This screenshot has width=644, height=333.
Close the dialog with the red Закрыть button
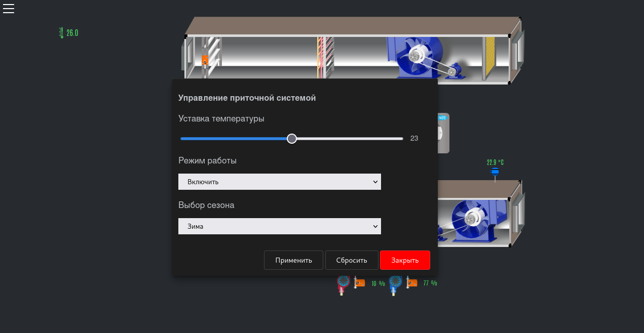(404, 260)
